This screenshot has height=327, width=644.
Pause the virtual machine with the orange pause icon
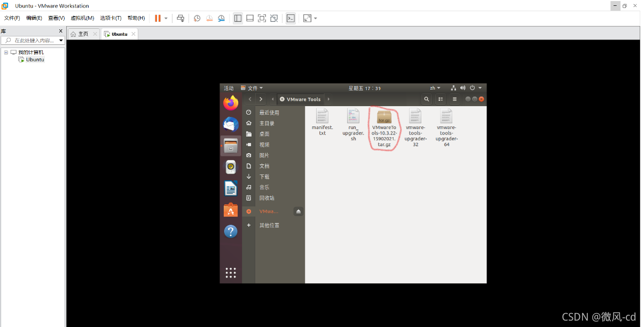tap(158, 18)
